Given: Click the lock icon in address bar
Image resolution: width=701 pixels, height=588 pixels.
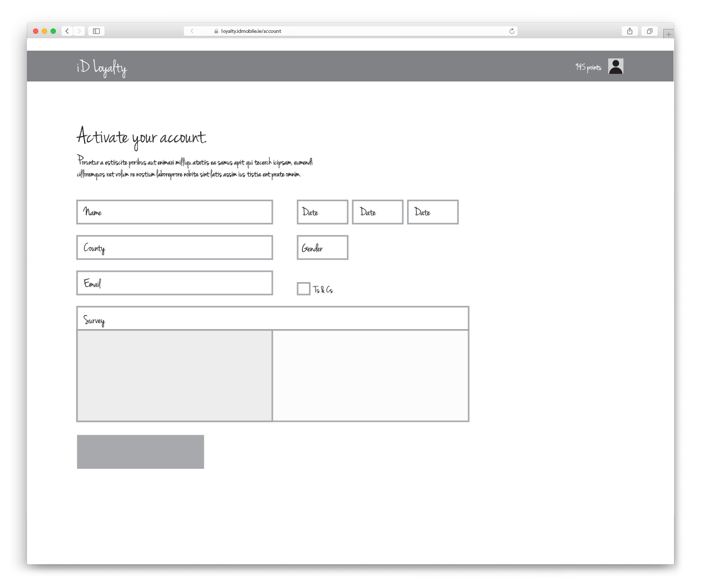Looking at the screenshot, I should click(x=216, y=31).
